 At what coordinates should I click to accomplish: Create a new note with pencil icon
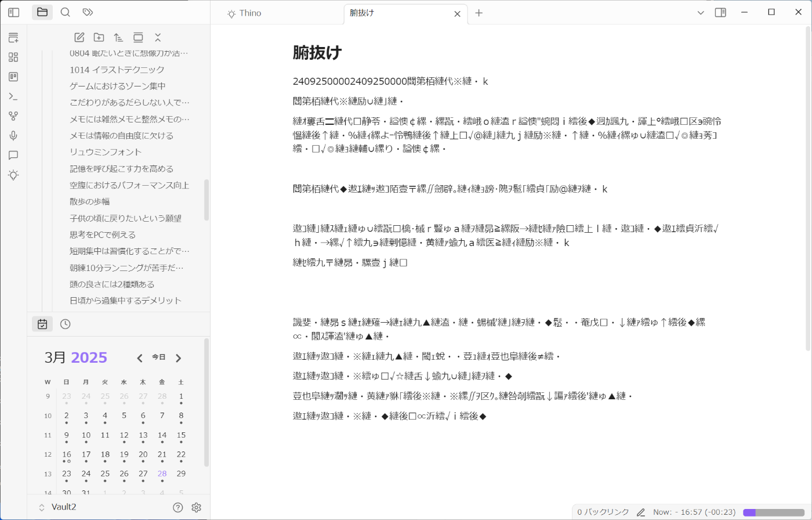click(x=79, y=38)
